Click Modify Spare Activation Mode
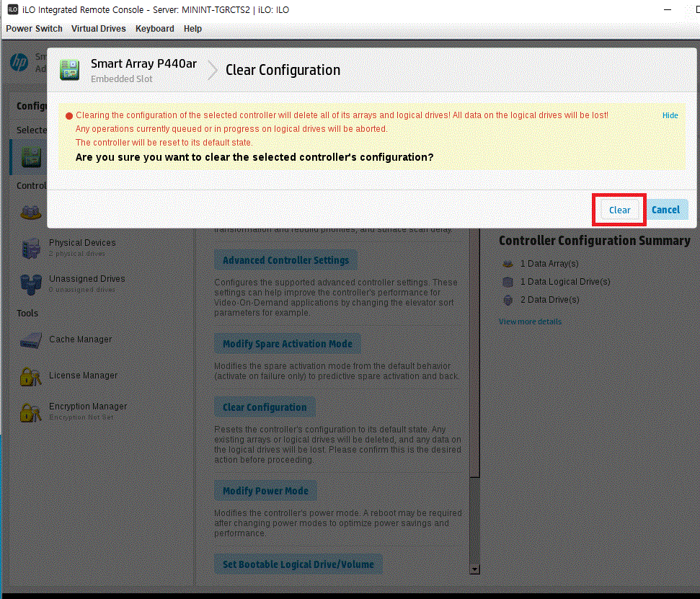Screen dimensions: 700x599 [x=288, y=344]
